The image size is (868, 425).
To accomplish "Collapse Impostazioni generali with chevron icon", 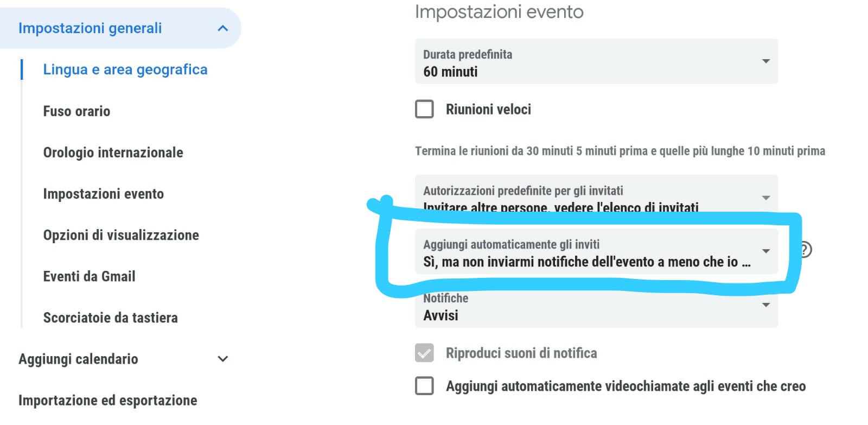I will pyautogui.click(x=222, y=28).
